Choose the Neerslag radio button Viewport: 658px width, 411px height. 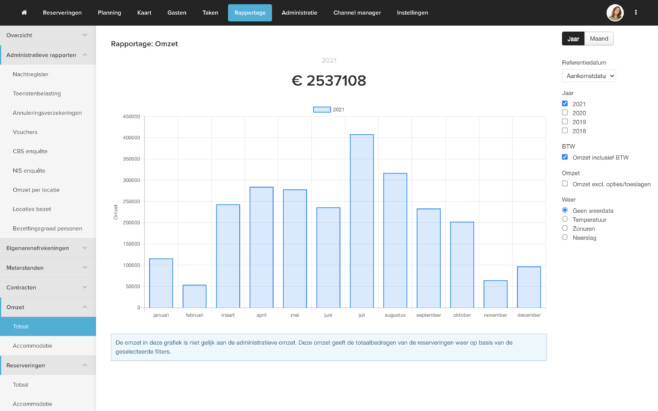565,237
